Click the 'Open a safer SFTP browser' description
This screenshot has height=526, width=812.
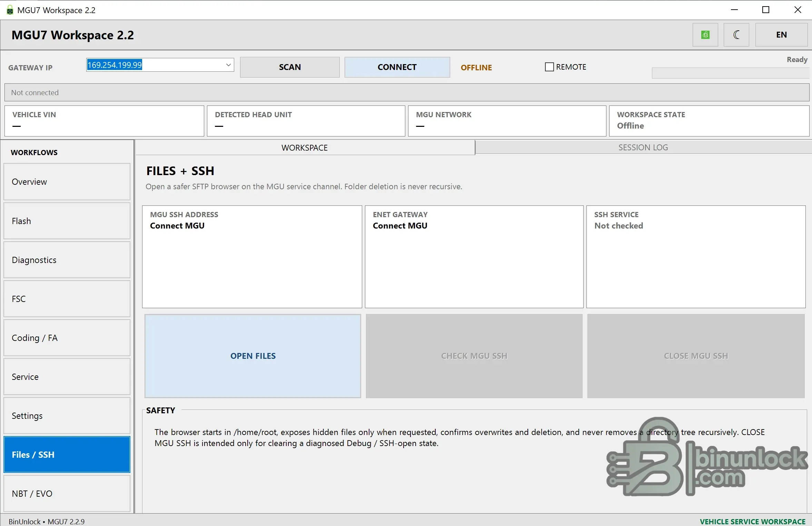304,186
